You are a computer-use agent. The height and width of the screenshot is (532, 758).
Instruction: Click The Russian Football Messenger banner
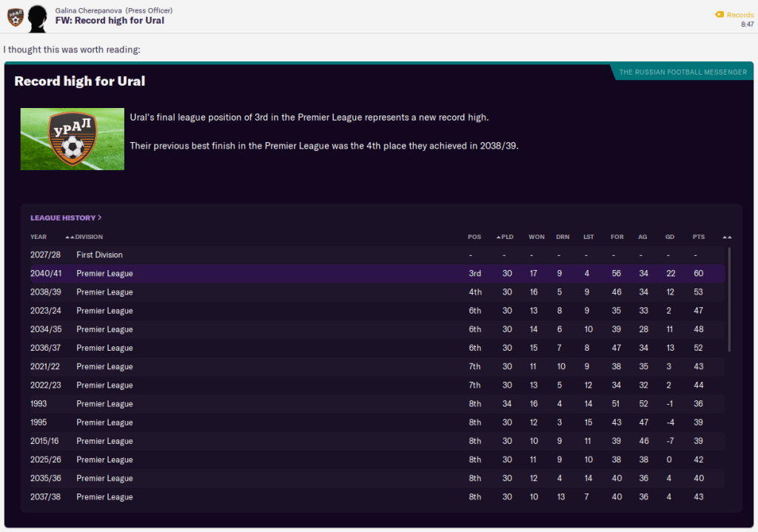point(682,72)
